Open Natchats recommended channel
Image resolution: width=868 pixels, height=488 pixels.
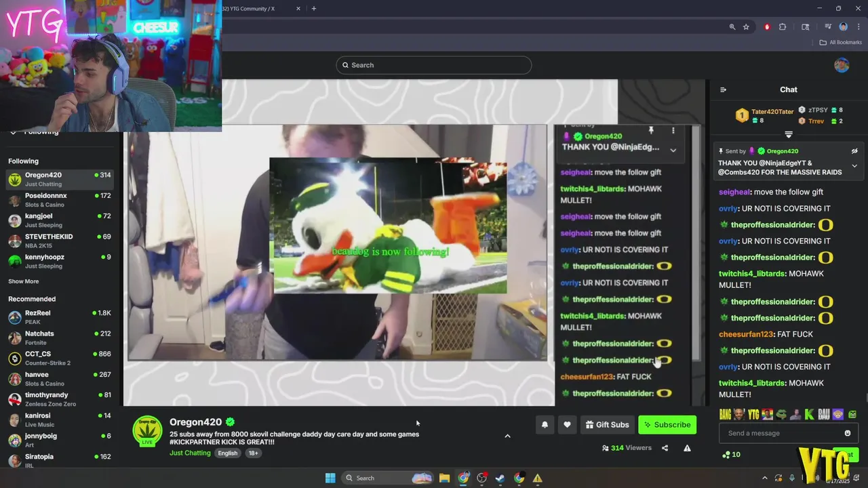[60, 338]
